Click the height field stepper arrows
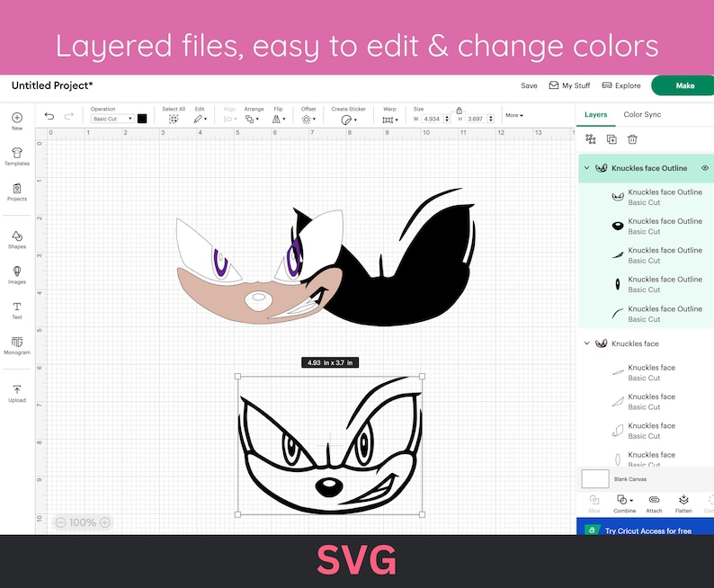The height and width of the screenshot is (588, 714). click(x=491, y=119)
